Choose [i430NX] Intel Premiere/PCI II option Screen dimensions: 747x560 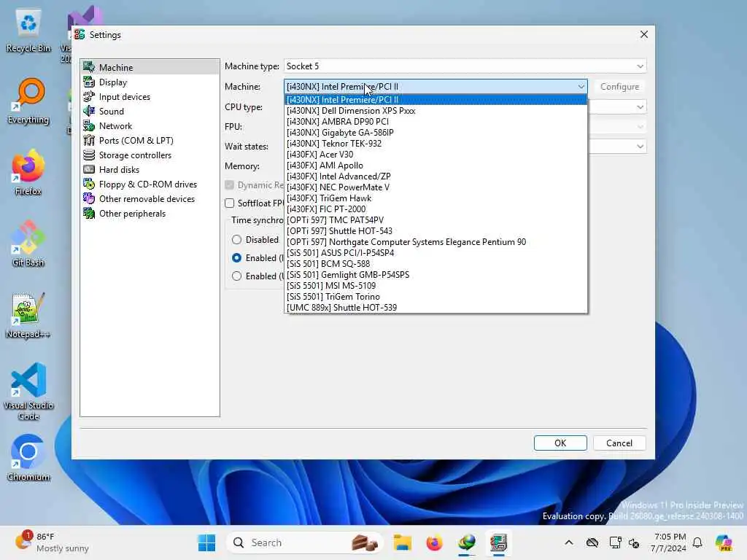436,99
